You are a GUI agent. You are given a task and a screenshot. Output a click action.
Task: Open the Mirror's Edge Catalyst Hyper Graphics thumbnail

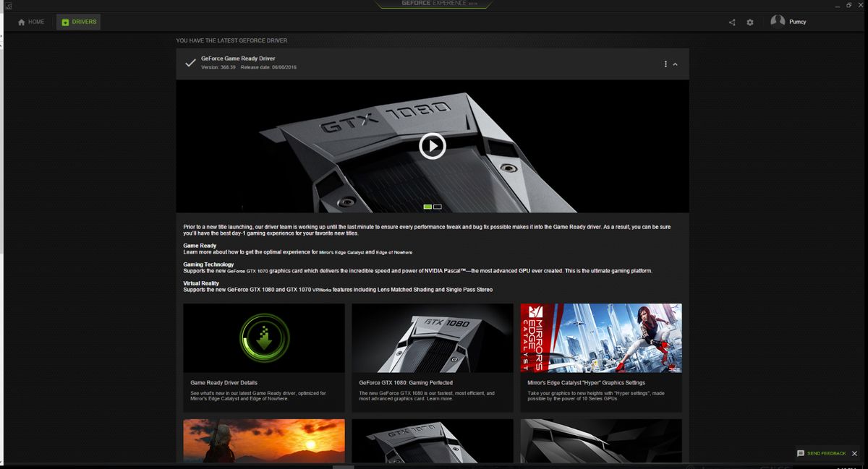tap(600, 337)
